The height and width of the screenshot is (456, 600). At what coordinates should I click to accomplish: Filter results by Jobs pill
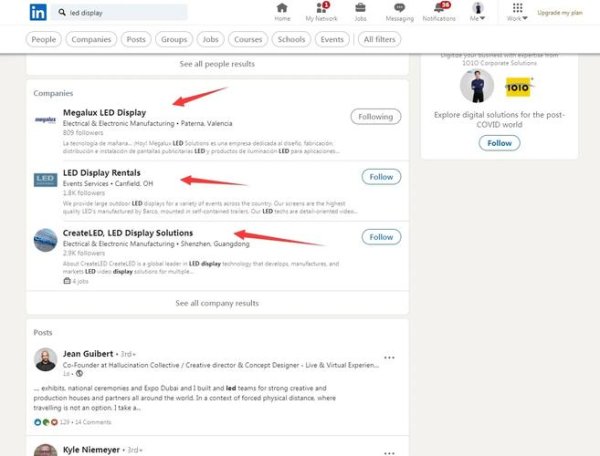click(x=210, y=39)
